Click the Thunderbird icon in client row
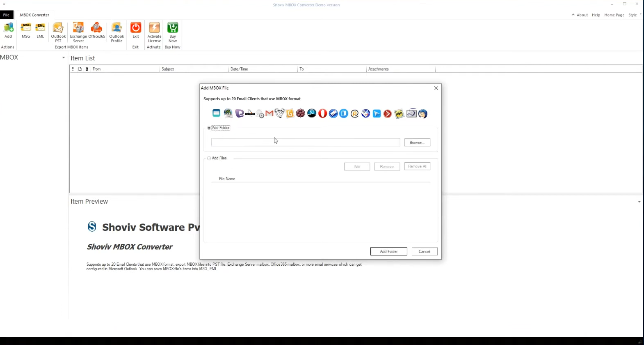Viewport: 644px width, 345px height. (x=423, y=114)
